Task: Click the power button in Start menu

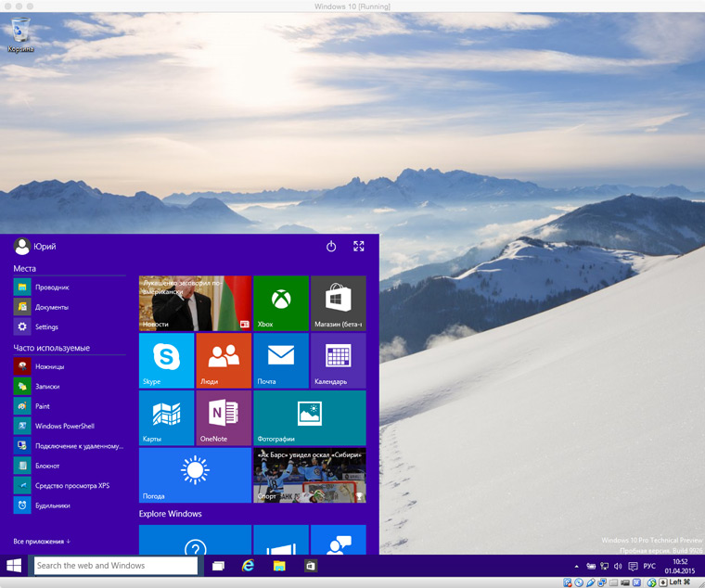Action: click(x=331, y=247)
